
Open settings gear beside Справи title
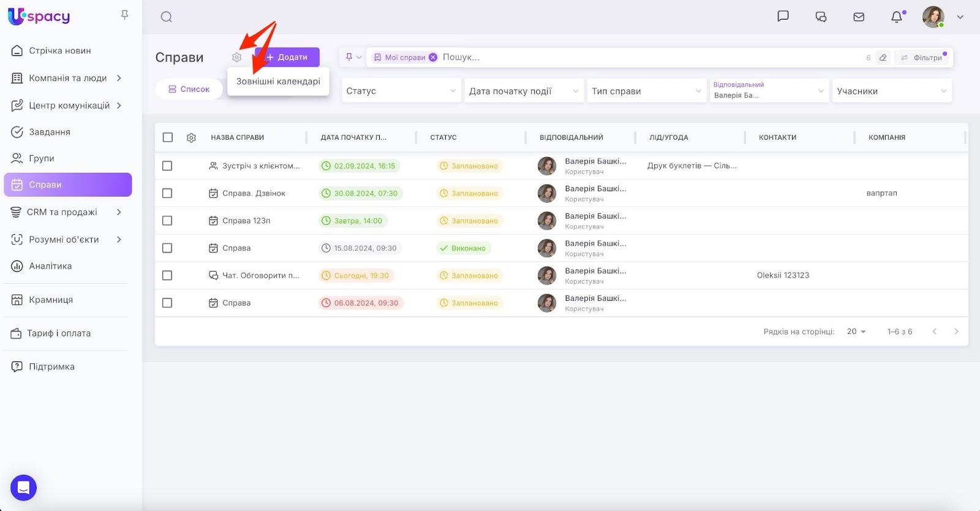tap(237, 58)
